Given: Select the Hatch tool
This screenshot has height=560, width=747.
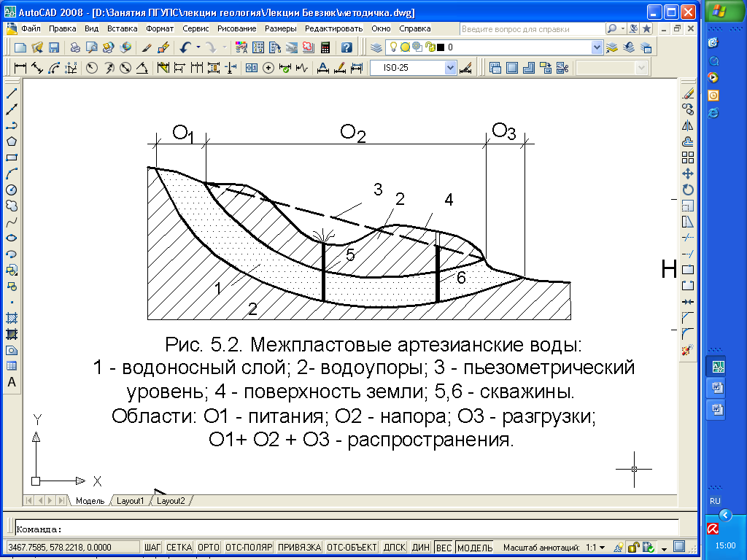Looking at the screenshot, I should pos(12,318).
